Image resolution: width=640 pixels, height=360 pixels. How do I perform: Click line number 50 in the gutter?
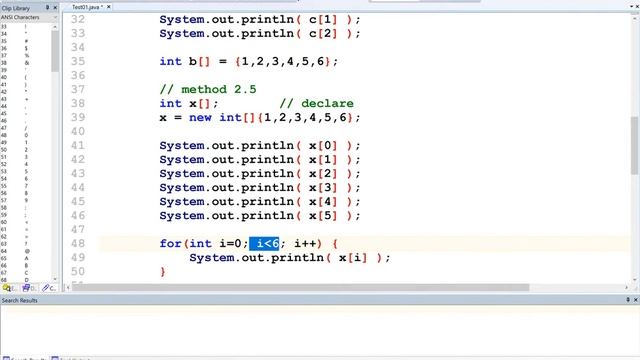pos(78,271)
